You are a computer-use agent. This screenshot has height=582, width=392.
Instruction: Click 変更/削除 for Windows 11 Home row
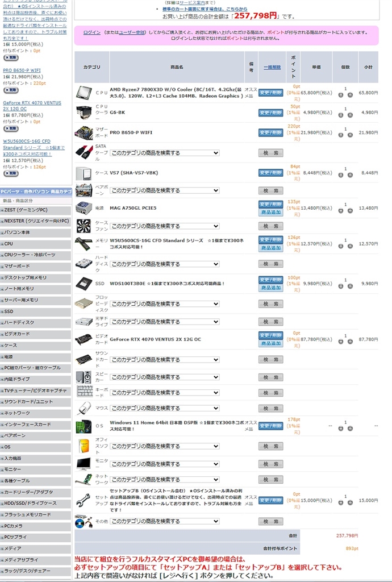point(271,426)
